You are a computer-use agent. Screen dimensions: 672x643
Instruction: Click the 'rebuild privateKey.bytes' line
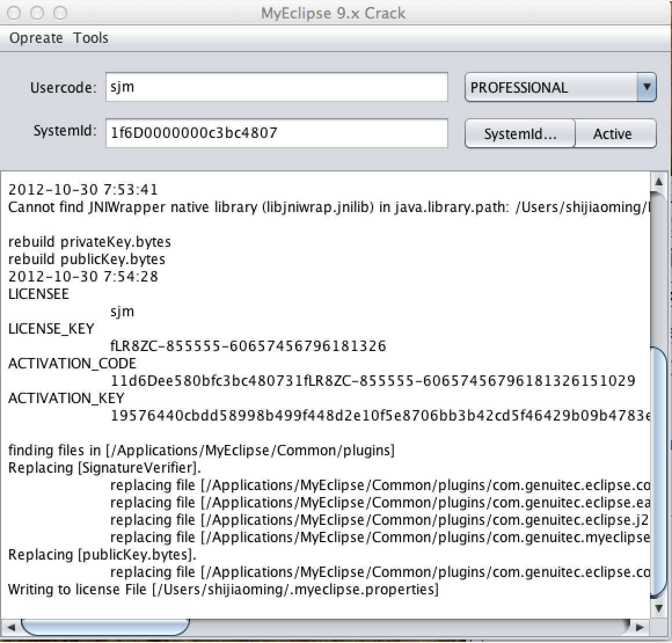tap(90, 242)
